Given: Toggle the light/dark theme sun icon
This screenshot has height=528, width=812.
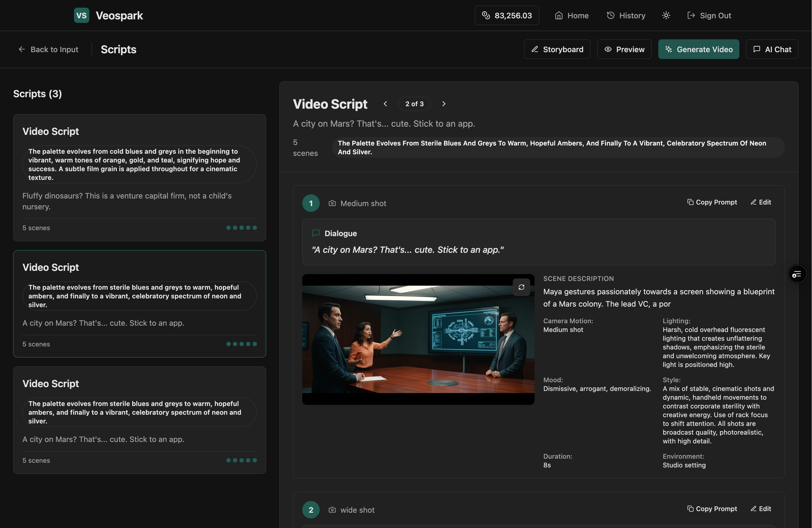Looking at the screenshot, I should [666, 15].
